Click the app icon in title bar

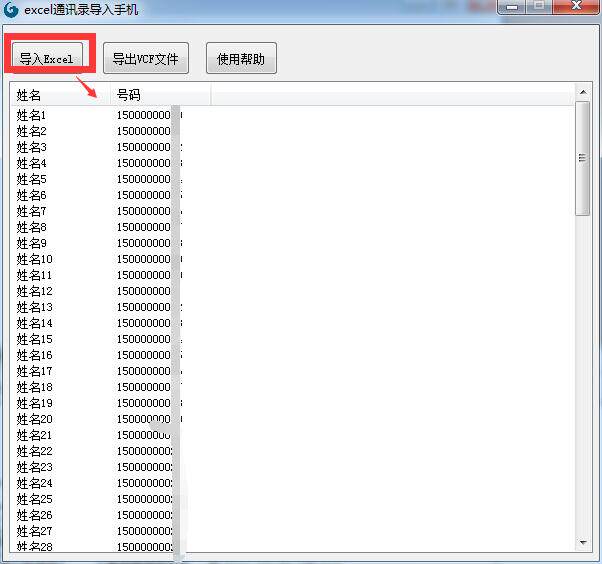[x=12, y=9]
